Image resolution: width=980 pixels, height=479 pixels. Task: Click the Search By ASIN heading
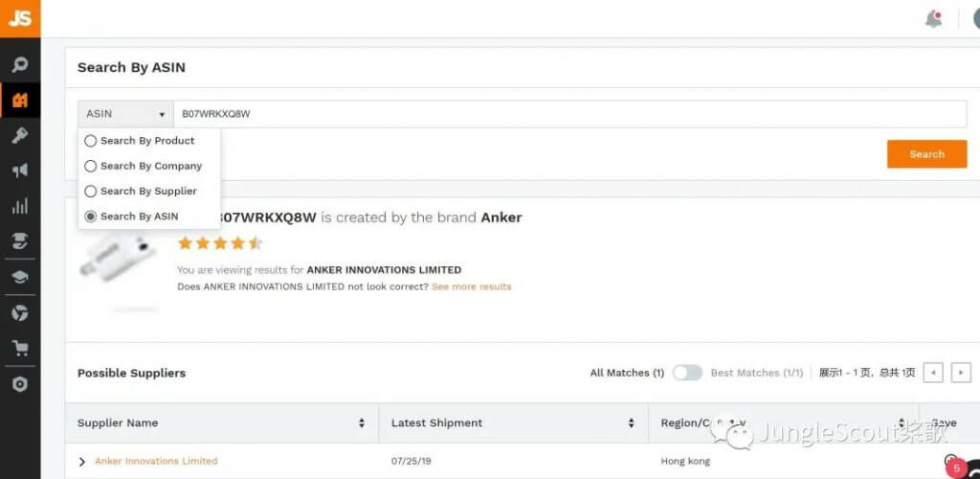(x=131, y=67)
